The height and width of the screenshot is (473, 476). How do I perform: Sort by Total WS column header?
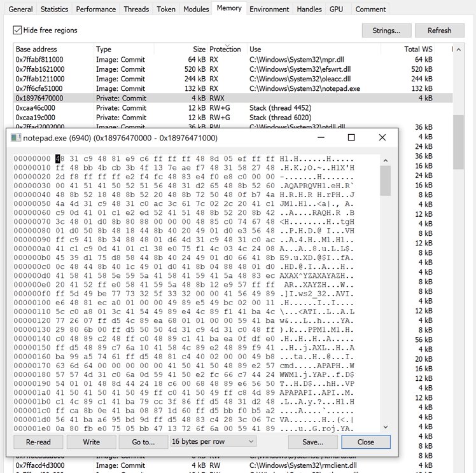407,49
